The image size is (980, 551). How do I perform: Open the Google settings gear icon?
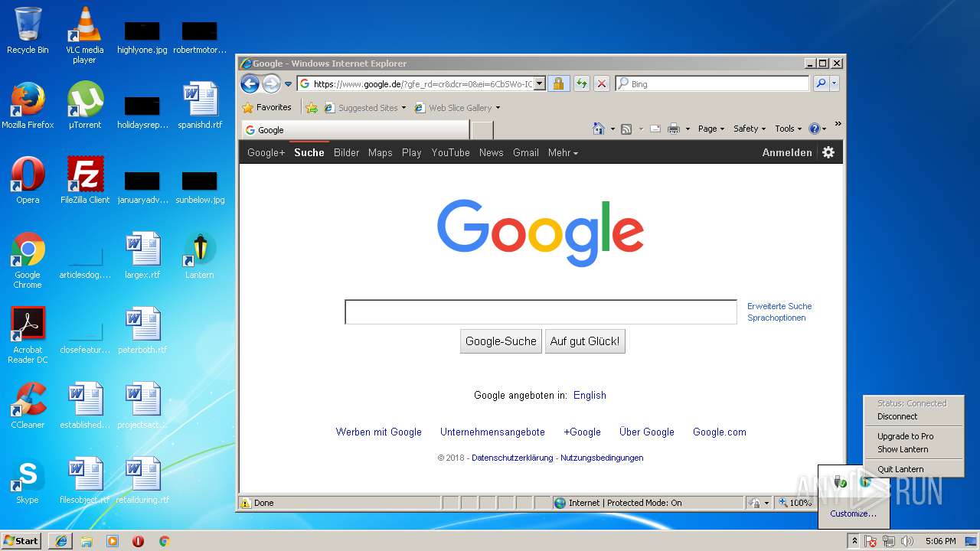[828, 152]
